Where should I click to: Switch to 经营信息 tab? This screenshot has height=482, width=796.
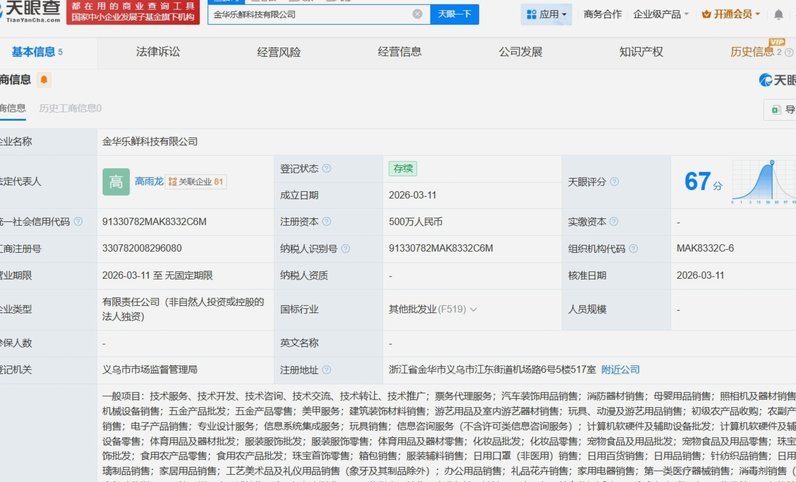[400, 52]
